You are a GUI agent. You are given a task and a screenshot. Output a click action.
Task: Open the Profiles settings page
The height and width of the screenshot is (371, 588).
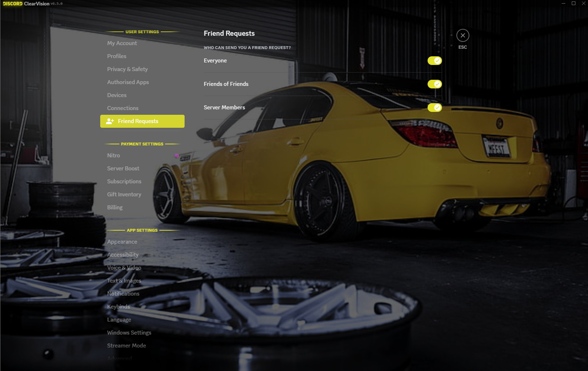tap(142, 56)
